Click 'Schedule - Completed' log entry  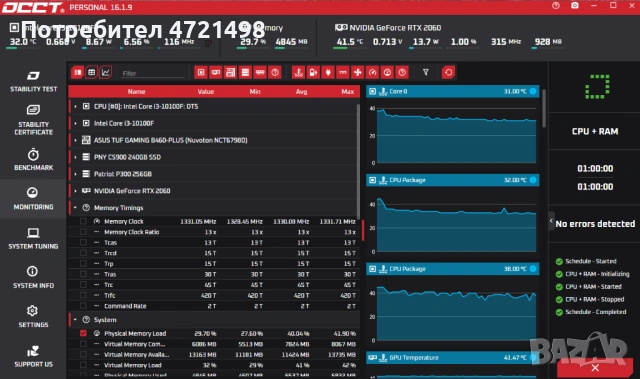click(596, 312)
